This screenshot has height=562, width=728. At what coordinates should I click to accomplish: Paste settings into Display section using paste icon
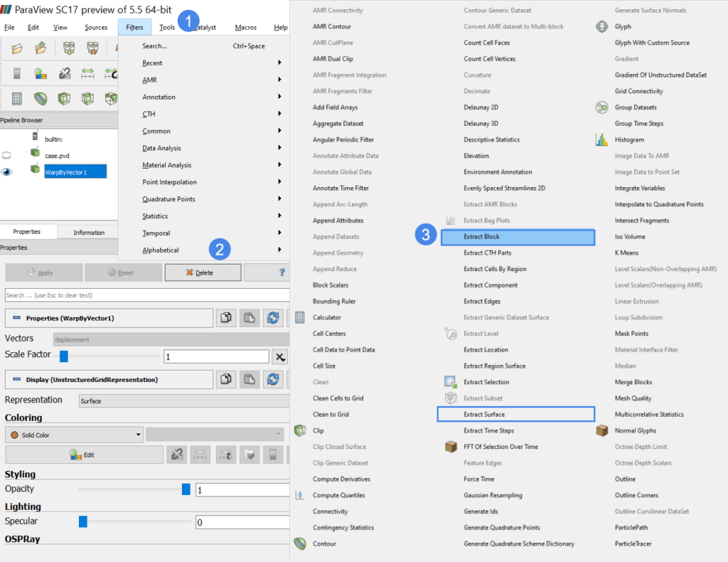pos(250,379)
